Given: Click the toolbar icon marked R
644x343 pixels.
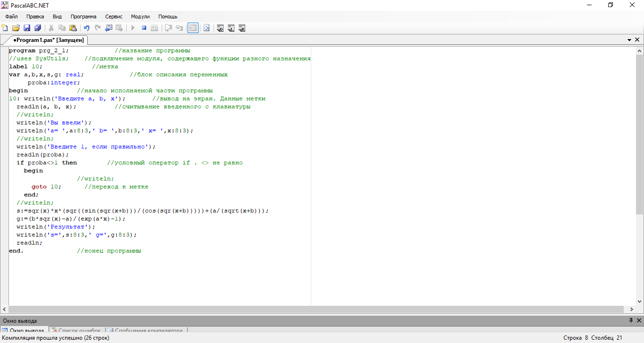Looking at the screenshot, I should tap(242, 28).
